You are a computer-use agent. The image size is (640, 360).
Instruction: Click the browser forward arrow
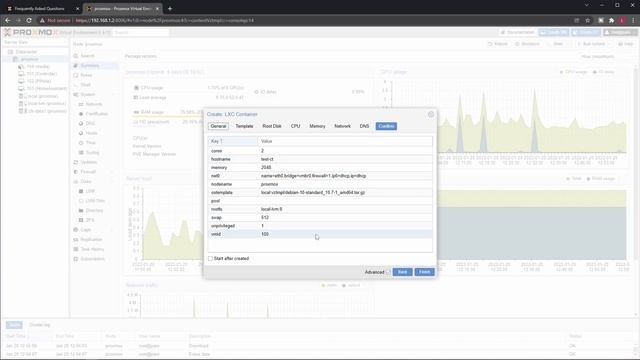click(18, 20)
